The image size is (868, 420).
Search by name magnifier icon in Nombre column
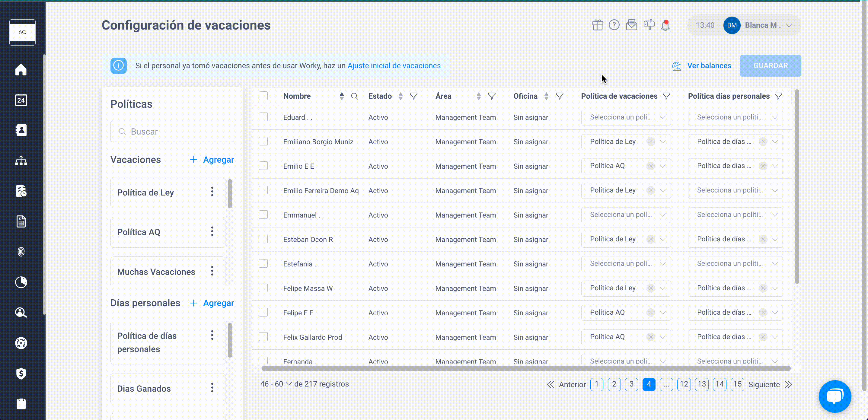coord(355,96)
